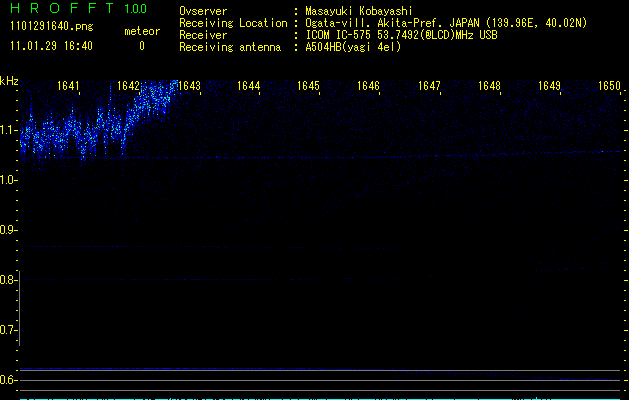Click the 0.9 frequency axis label
This screenshot has width=629, height=400.
pos(8,230)
